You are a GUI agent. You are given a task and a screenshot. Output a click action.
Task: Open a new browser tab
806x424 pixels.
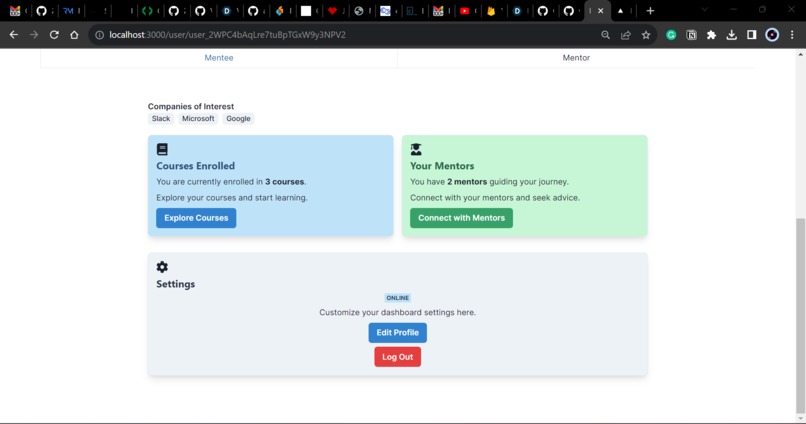[x=650, y=11]
